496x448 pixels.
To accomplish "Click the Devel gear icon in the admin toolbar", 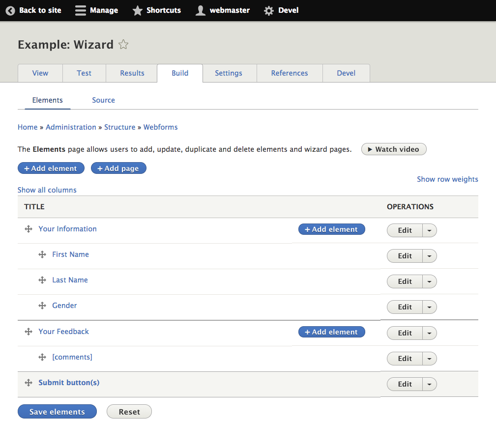I will coord(268,10).
